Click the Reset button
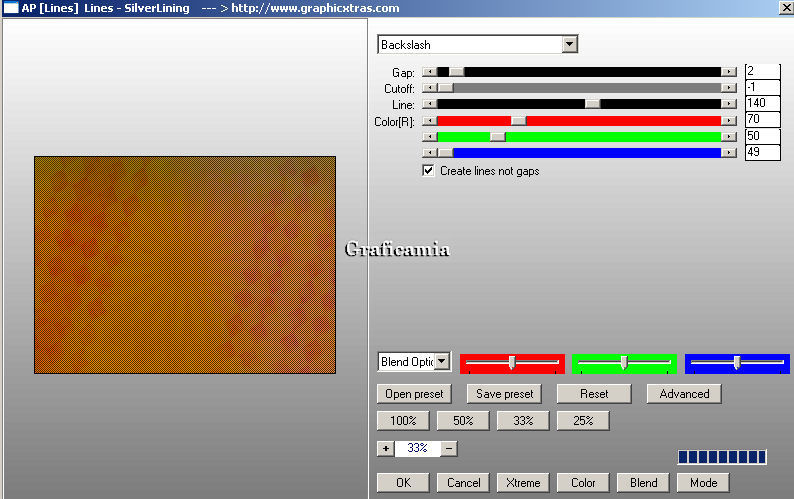The height and width of the screenshot is (499, 794). (594, 394)
